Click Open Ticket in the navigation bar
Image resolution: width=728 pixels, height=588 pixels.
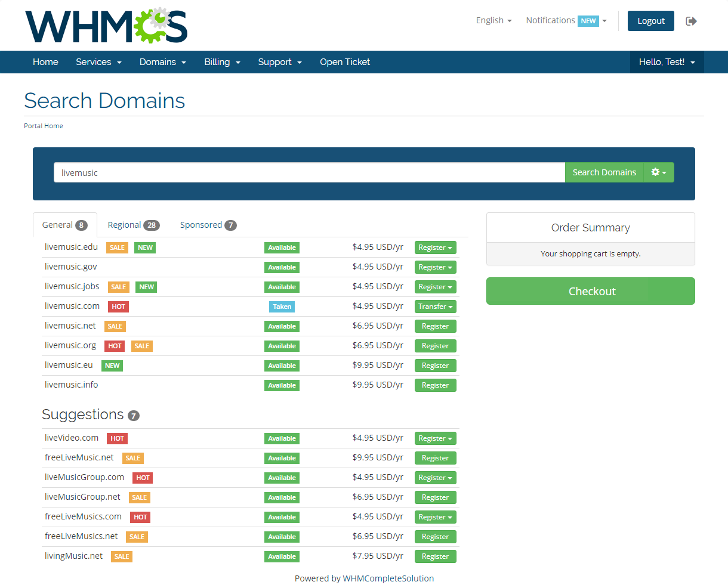click(345, 62)
